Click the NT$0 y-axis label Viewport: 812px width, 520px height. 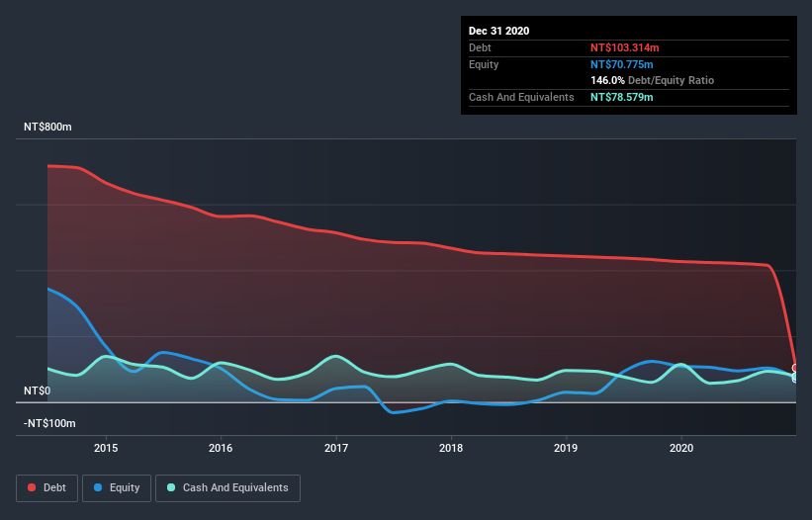click(x=38, y=390)
